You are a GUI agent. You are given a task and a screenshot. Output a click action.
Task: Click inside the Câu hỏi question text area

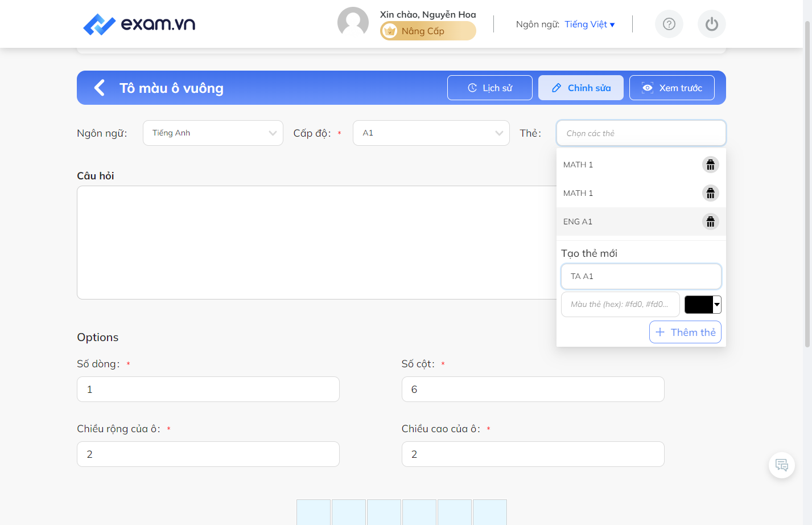tap(316, 243)
